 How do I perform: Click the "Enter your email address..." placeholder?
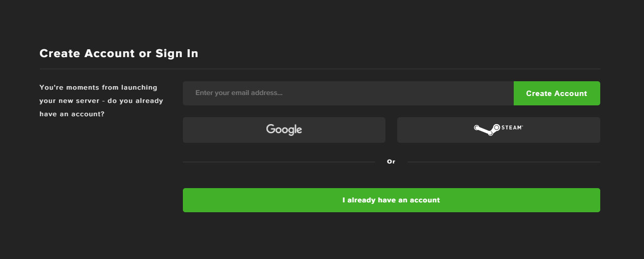(x=238, y=93)
